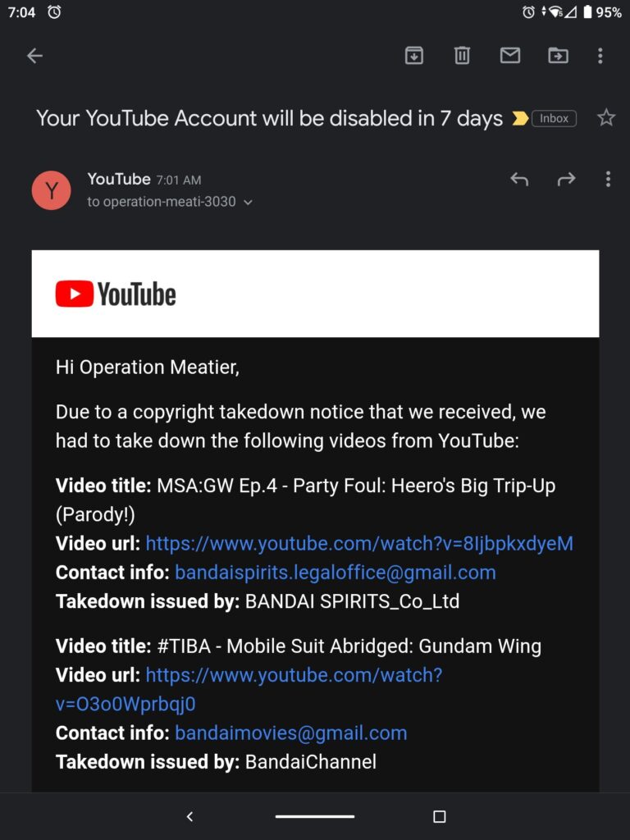Viewport: 630px width, 840px height.
Task: Archive this email
Action: click(413, 55)
